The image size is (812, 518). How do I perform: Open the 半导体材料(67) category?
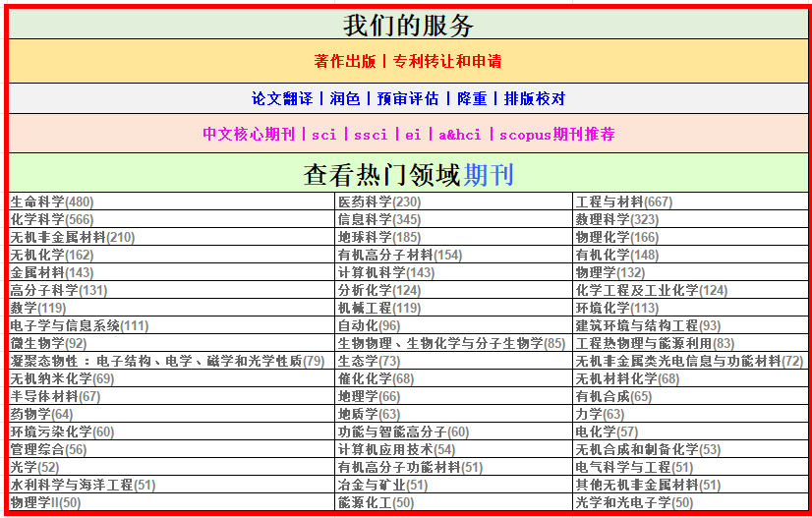(x=55, y=396)
